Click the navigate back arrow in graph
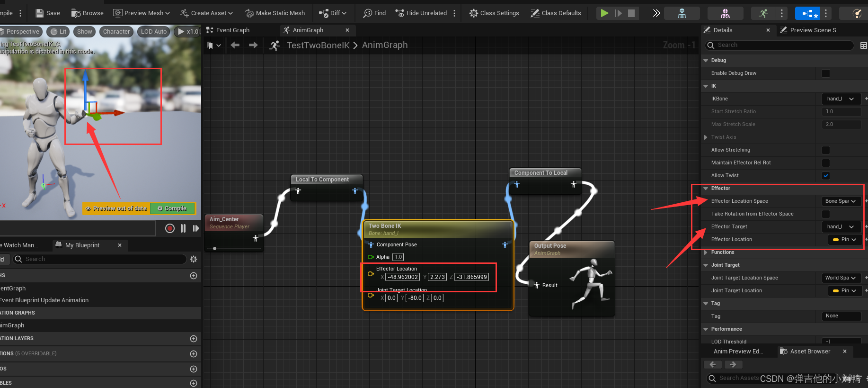 (x=235, y=45)
